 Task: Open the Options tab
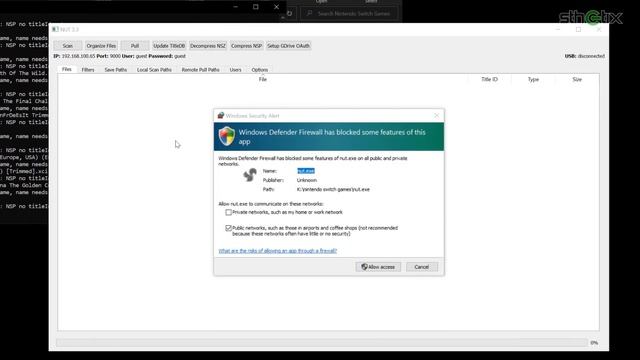pos(260,70)
